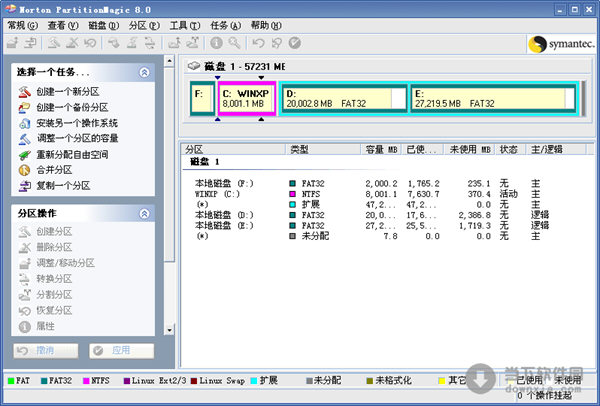Image resolution: width=600 pixels, height=406 pixels.
Task: Click the 状态 column header
Action: tap(510, 149)
